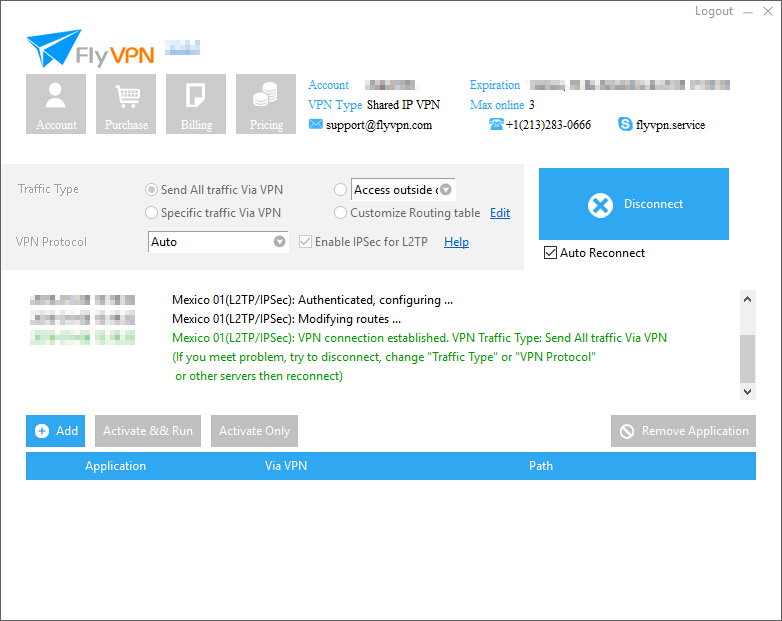This screenshot has height=621, width=782.
Task: Click the Skype icon
Action: tap(624, 124)
